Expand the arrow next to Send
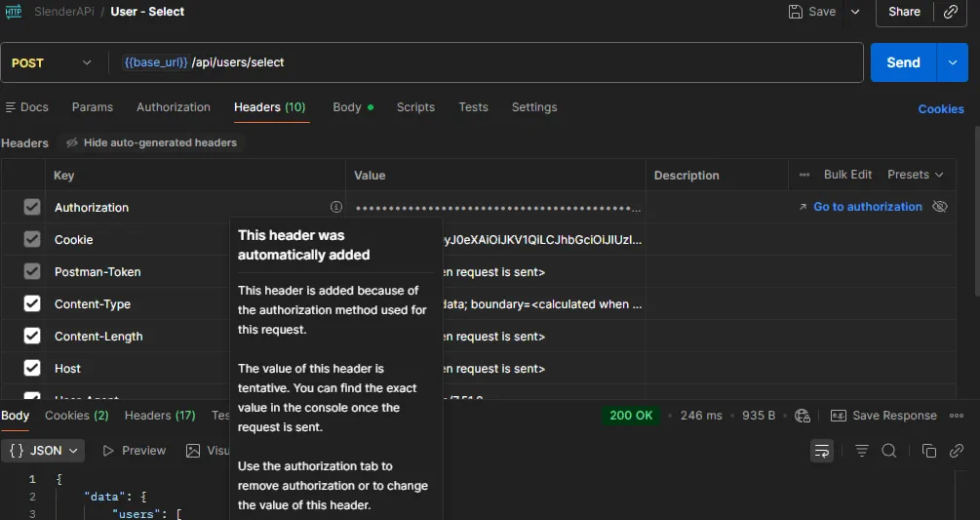 point(953,62)
